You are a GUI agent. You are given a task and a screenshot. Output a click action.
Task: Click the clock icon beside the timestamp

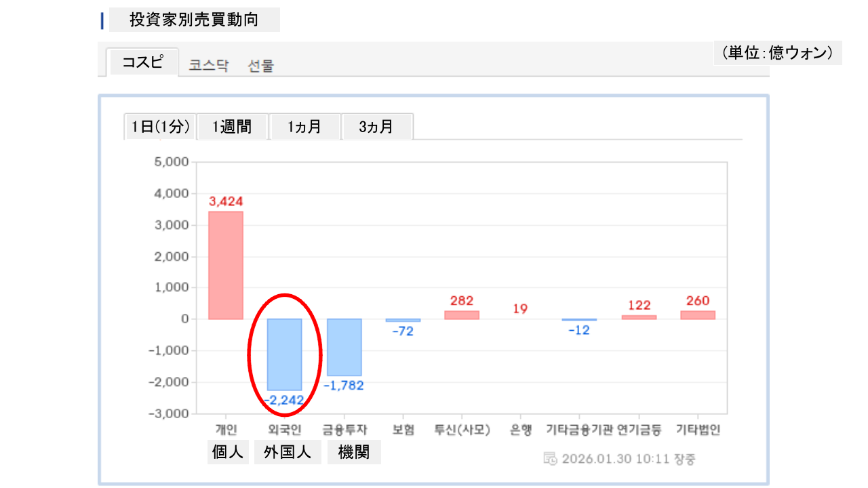(551, 458)
